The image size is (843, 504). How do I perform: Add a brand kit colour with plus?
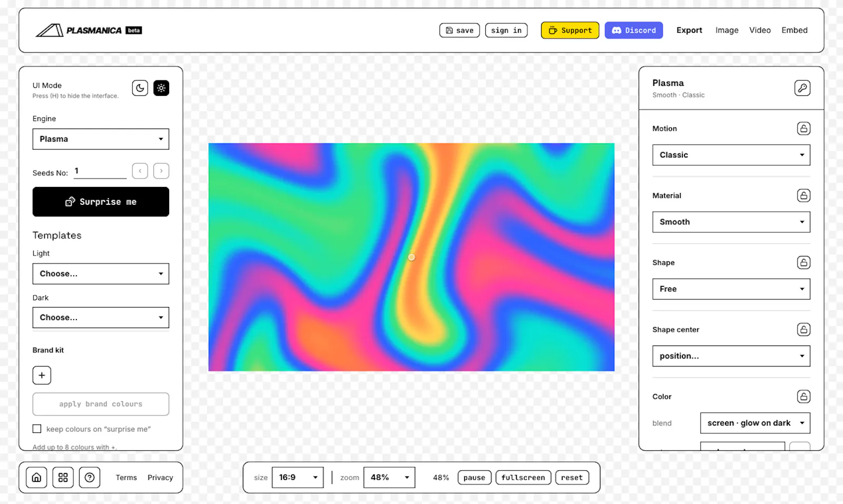(42, 375)
